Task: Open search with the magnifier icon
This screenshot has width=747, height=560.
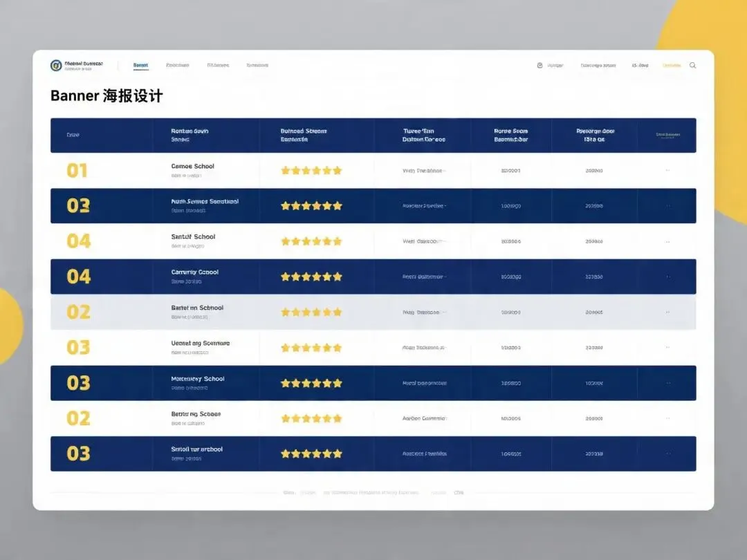Action: pos(692,65)
